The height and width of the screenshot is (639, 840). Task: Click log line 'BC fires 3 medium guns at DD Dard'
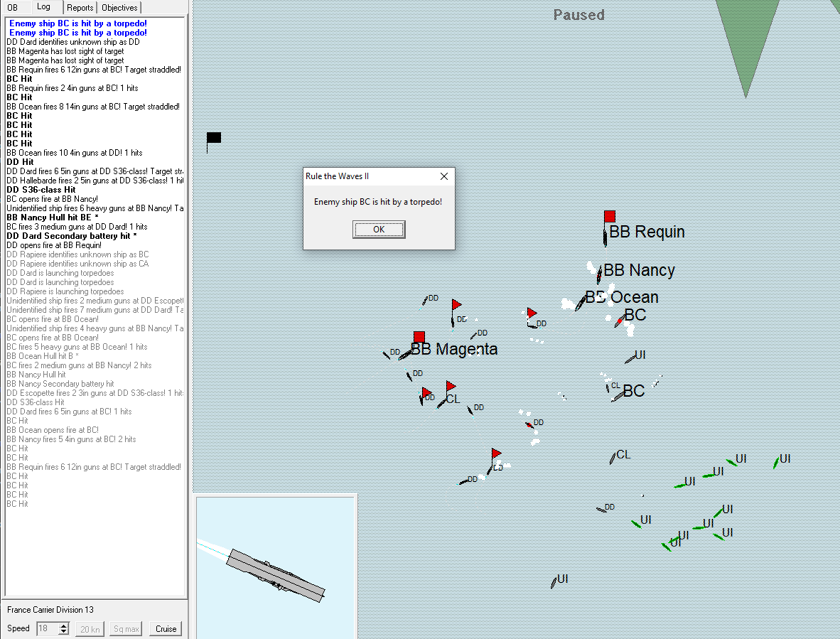pyautogui.click(x=77, y=227)
